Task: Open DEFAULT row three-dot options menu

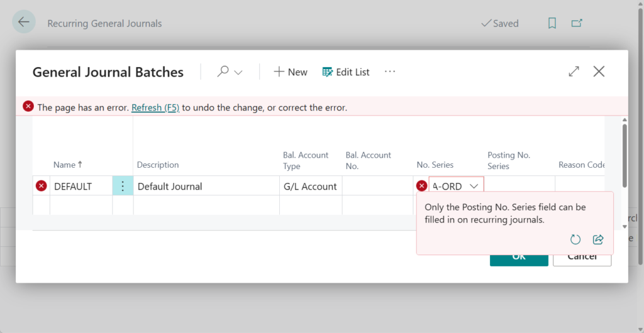Action: tap(123, 186)
